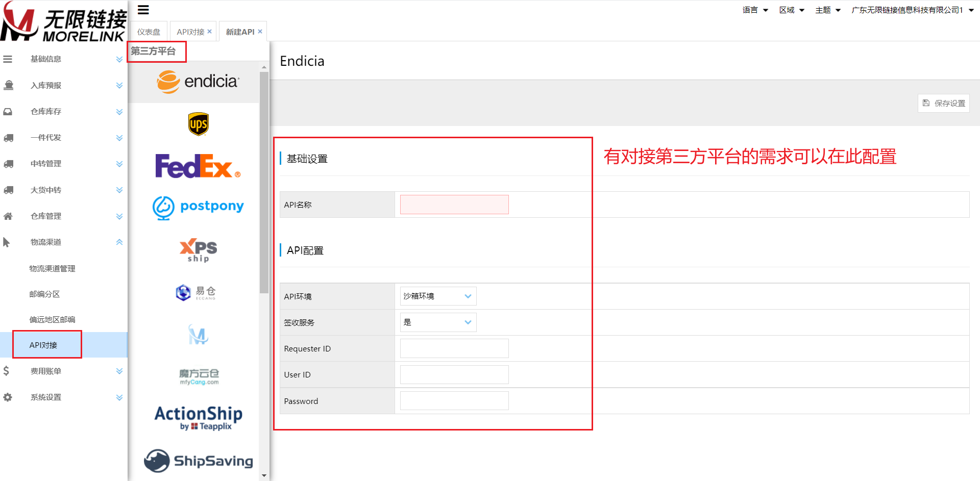
Task: Expand the 系统设置 menu
Action: point(119,397)
